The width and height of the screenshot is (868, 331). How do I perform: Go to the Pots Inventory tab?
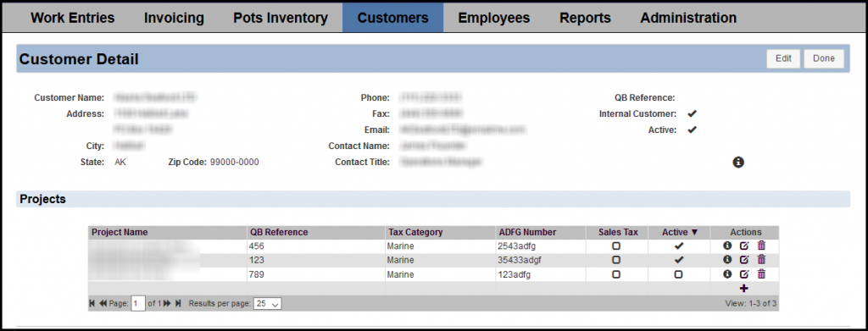[280, 18]
